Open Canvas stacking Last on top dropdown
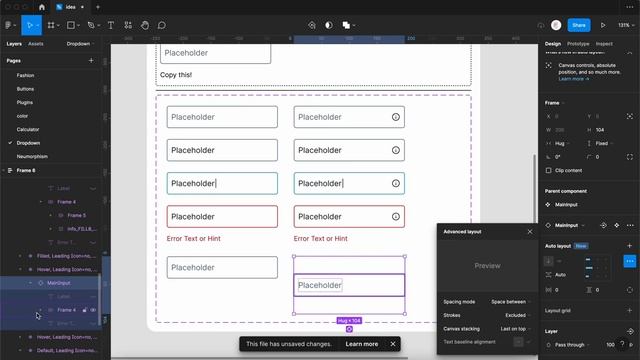The width and height of the screenshot is (640, 360). click(x=515, y=329)
